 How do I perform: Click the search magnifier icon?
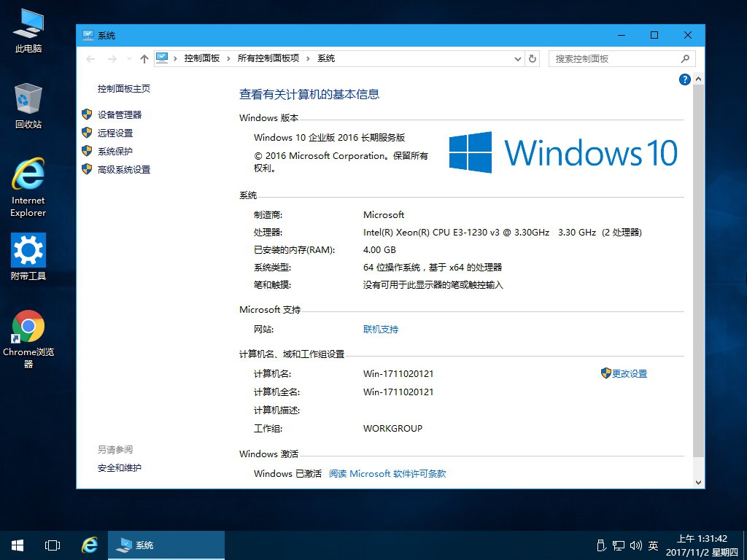coord(685,58)
